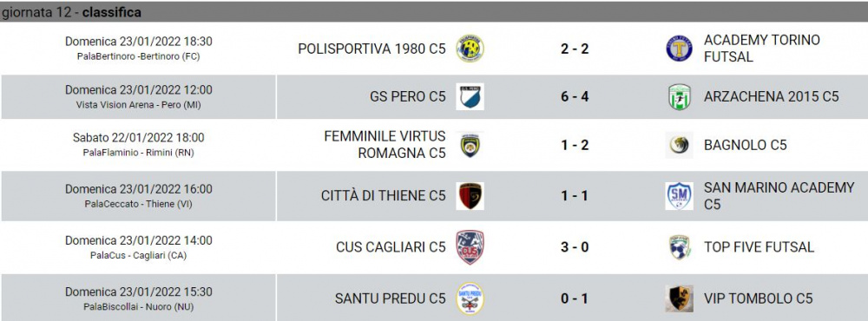Click the 3 - 0 Cagliari result
The width and height of the screenshot is (868, 321).
click(x=575, y=247)
